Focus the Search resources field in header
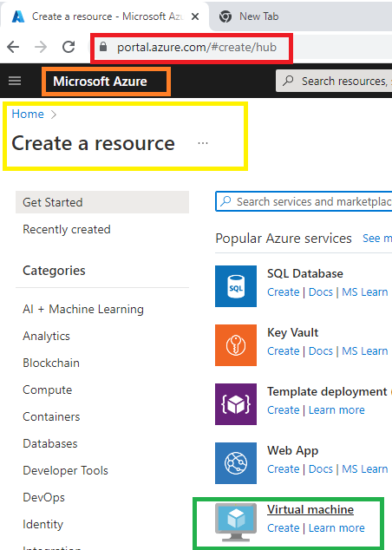 point(334,81)
